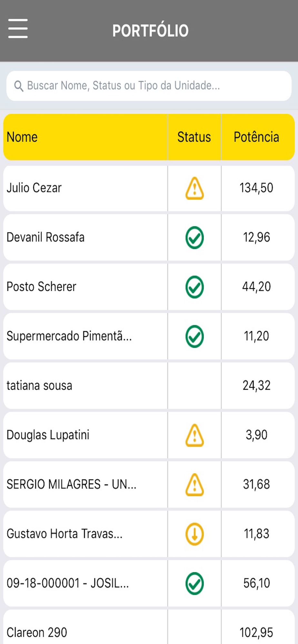Click Supermercado Pimentã's green check icon

click(194, 336)
